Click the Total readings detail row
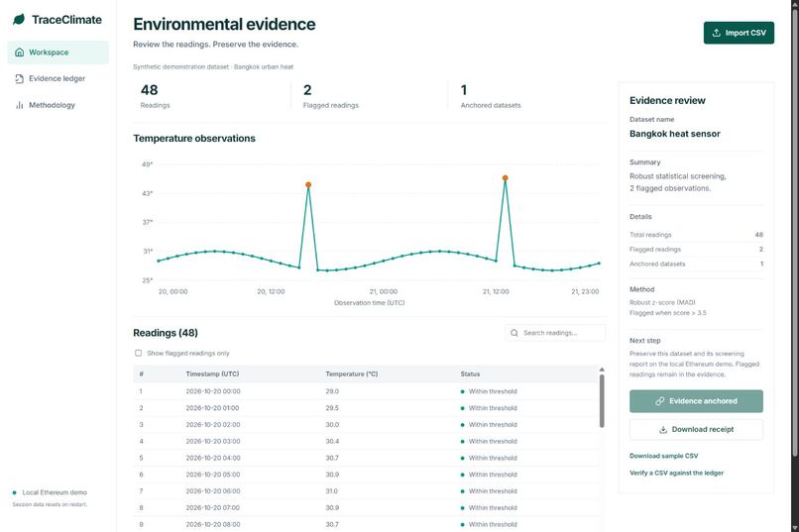799x532 pixels. [x=696, y=235]
